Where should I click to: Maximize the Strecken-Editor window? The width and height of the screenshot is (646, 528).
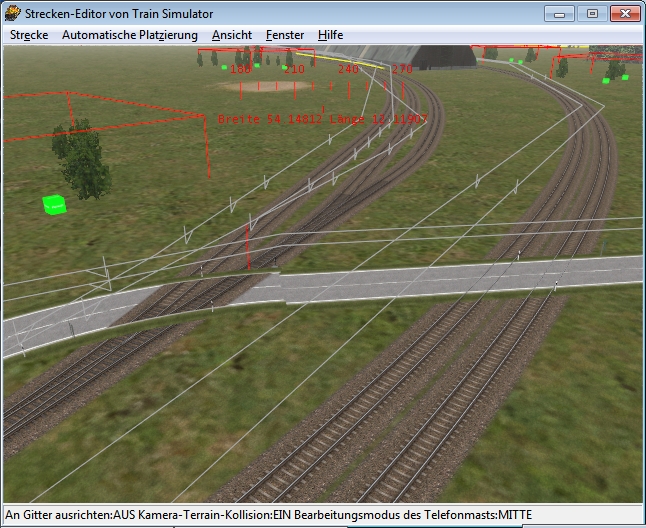592,13
